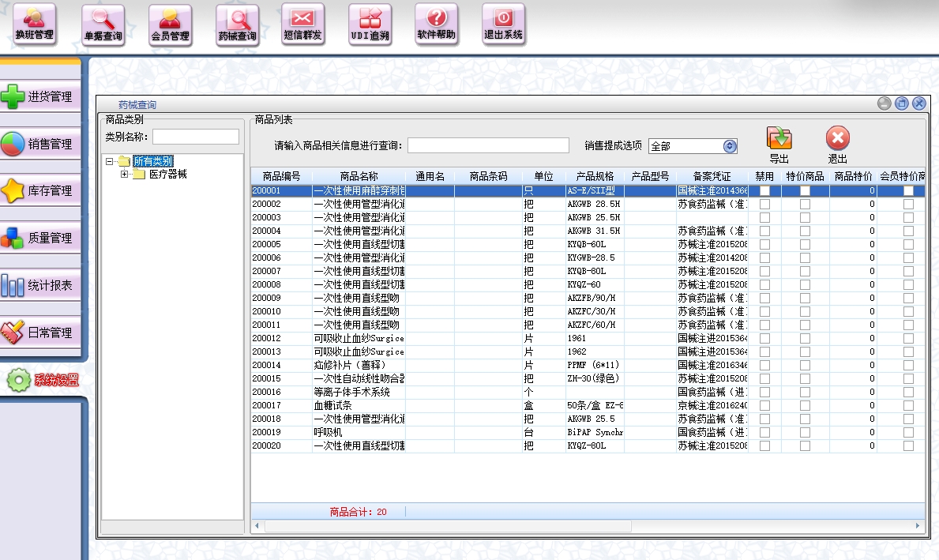Open the UDI追溯 tool
The image size is (939, 560).
(370, 24)
